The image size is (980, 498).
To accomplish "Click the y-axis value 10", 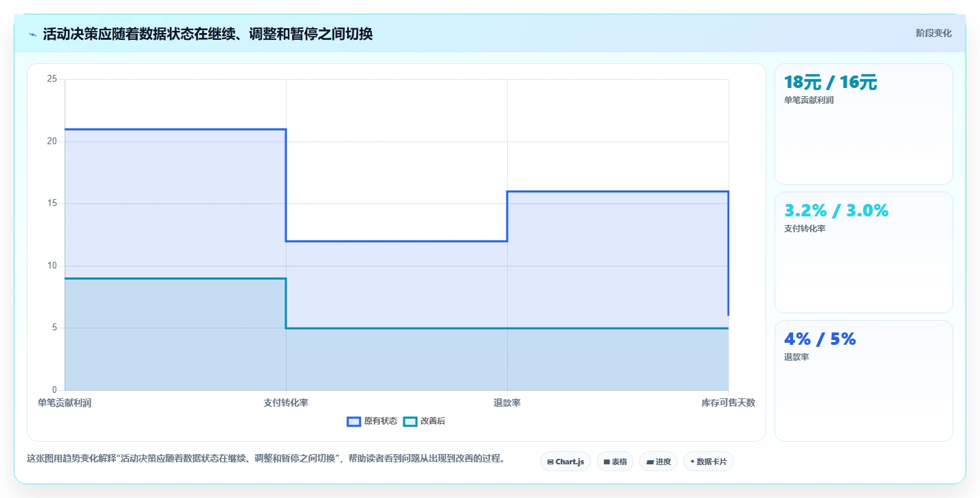I will pos(52,266).
